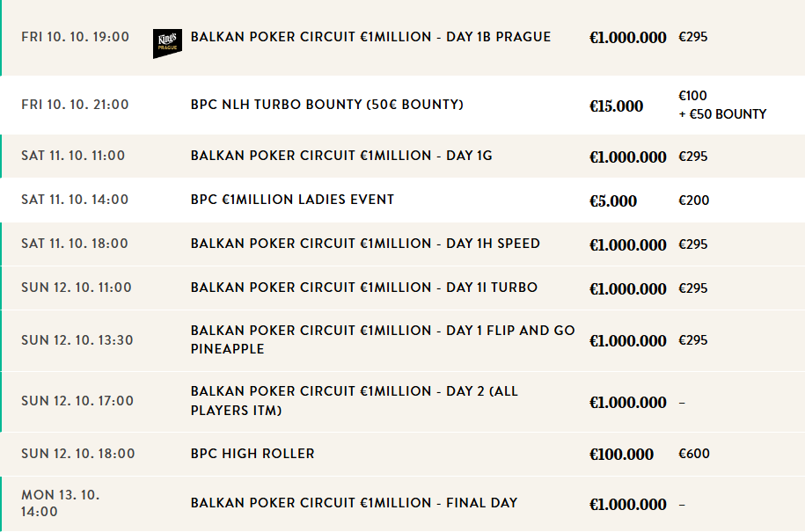805x532 pixels.
Task: Click the €100.000 High Roller guarantee
Action: point(621,455)
